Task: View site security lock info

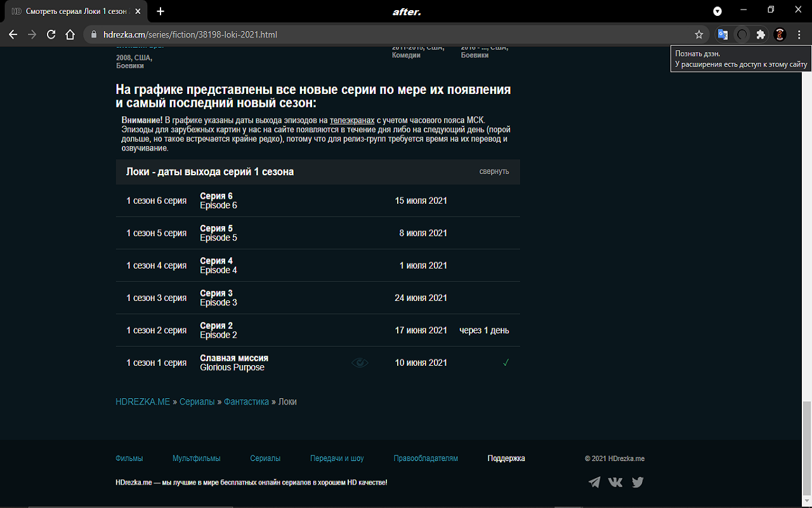Action: point(93,35)
